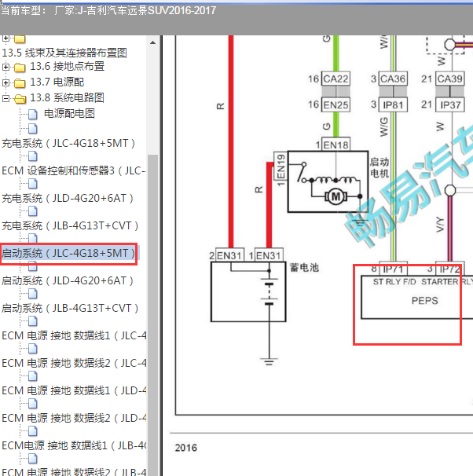
Task: Click page icon preceding ECM 电源 接地 数据线1（JLC-4
Action: coord(33,321)
